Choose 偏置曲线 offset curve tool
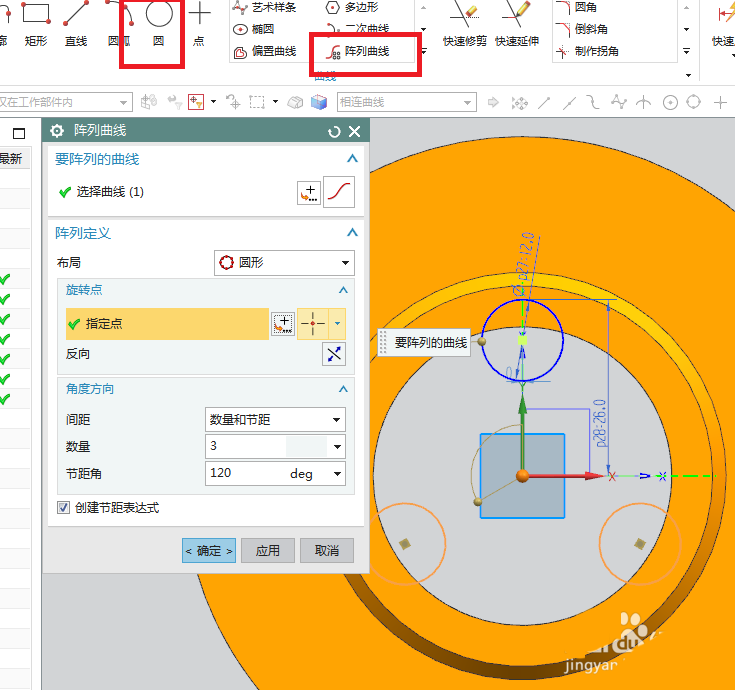The image size is (735, 690). click(265, 51)
